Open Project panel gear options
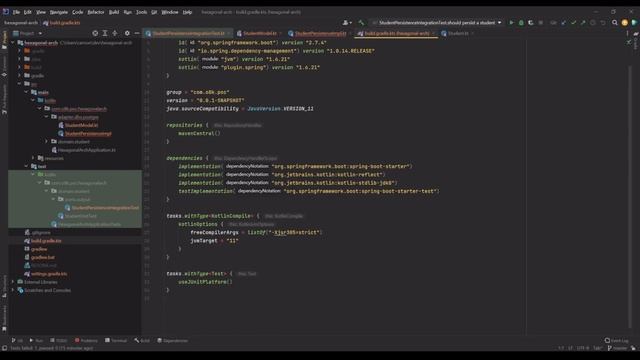Image resolution: width=640 pixels, height=360 pixels. (127, 33)
